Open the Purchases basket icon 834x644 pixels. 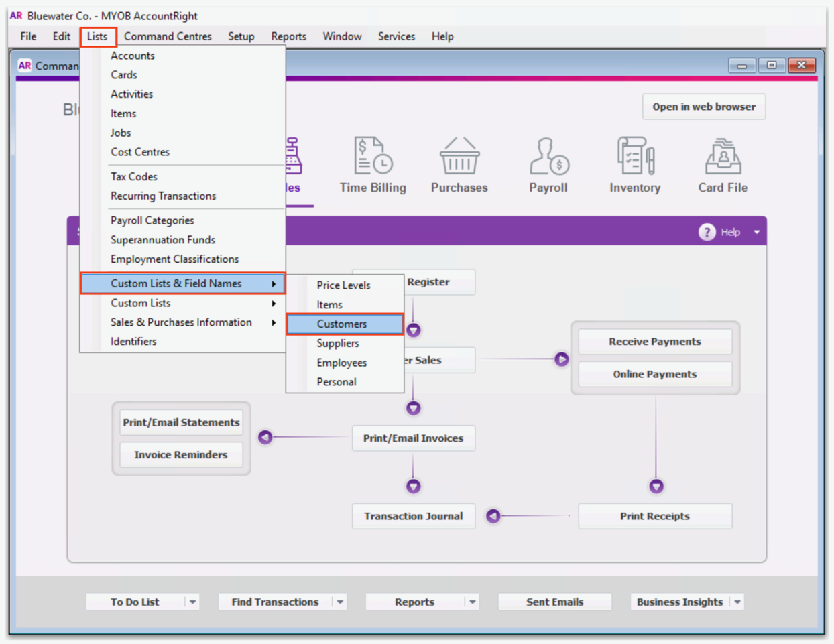pyautogui.click(x=459, y=155)
